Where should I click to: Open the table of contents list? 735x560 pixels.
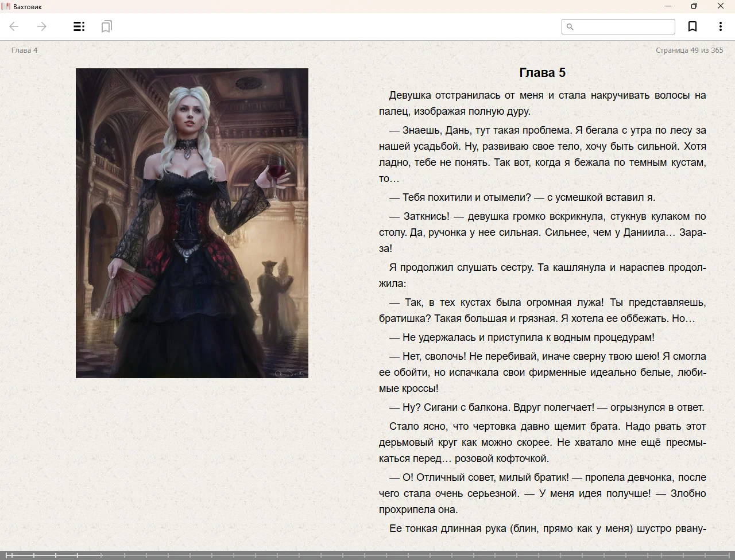(79, 26)
